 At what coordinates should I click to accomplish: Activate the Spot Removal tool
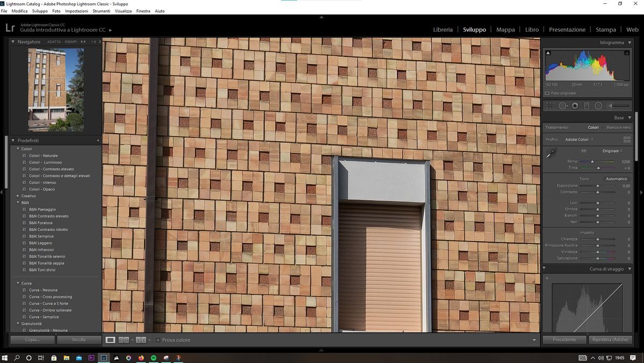coord(562,106)
